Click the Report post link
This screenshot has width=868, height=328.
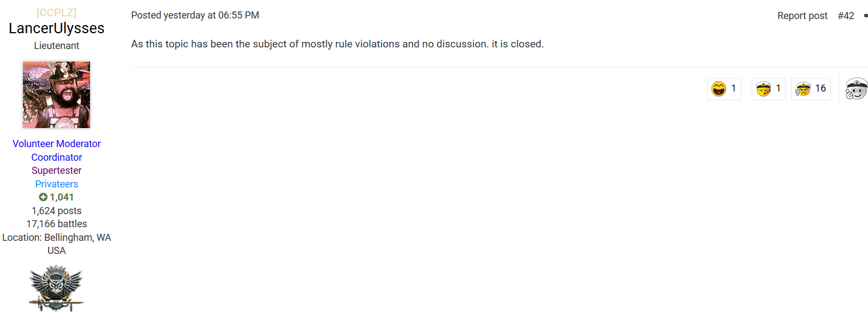point(802,16)
